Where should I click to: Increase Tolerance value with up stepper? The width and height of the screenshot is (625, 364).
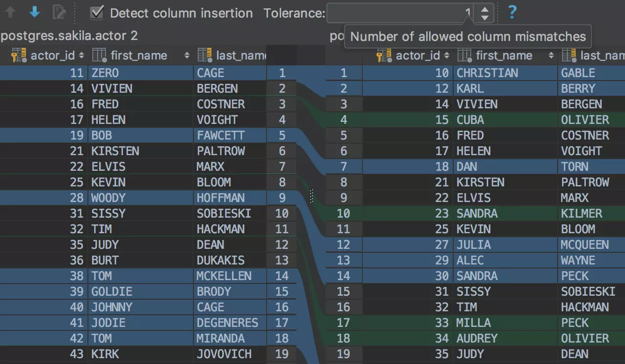484,8
